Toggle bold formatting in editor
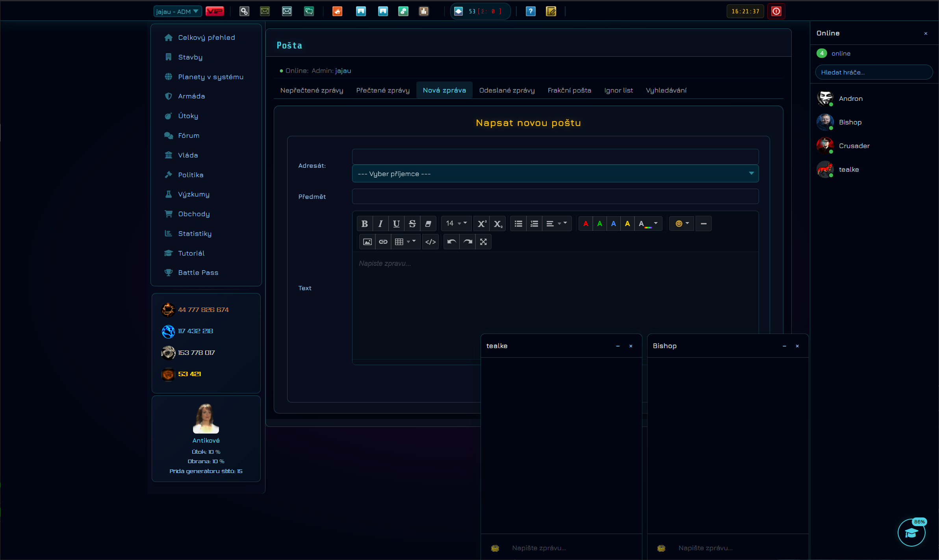The height and width of the screenshot is (560, 939). point(365,224)
